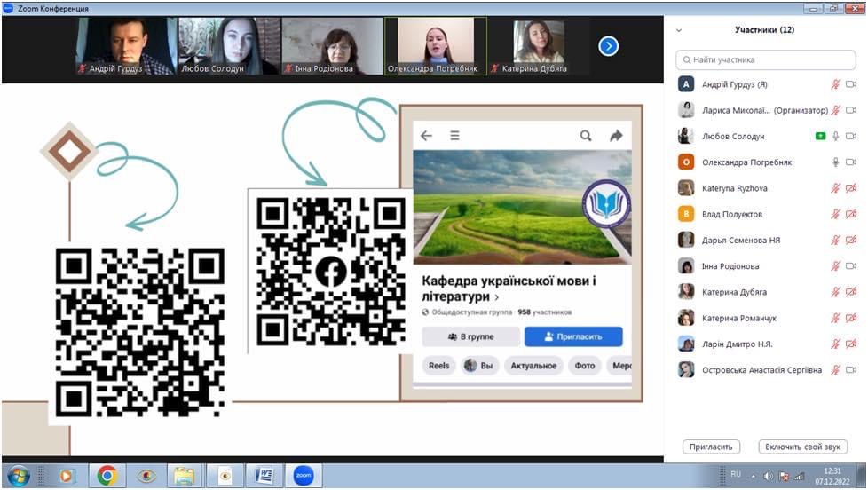Select Інна Родіонова video thumbnail
The height and width of the screenshot is (490, 868).
[x=332, y=46]
